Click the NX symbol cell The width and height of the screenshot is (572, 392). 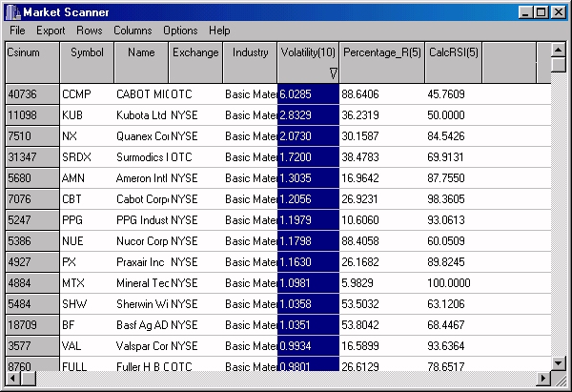pyautogui.click(x=87, y=136)
